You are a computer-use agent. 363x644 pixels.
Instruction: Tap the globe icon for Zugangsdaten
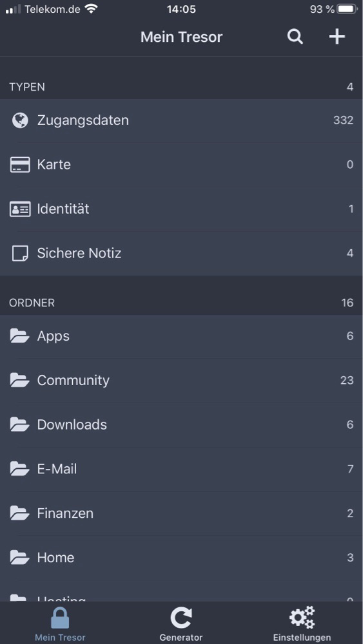[x=20, y=120]
